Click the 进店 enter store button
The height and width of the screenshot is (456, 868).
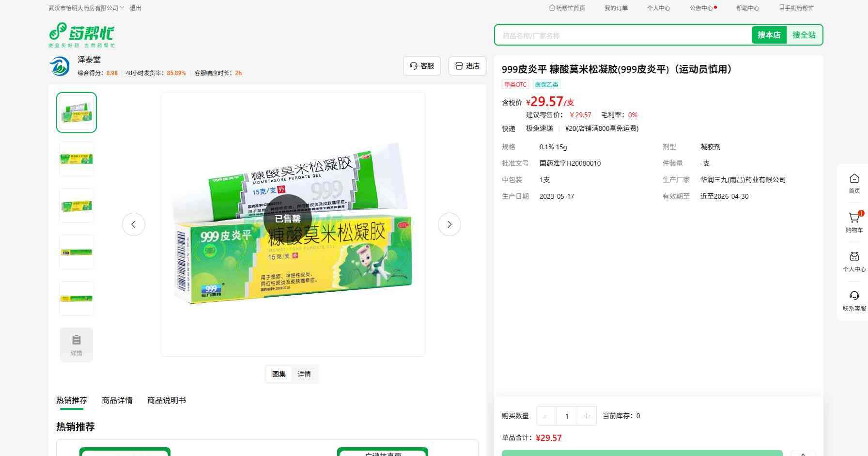point(467,66)
